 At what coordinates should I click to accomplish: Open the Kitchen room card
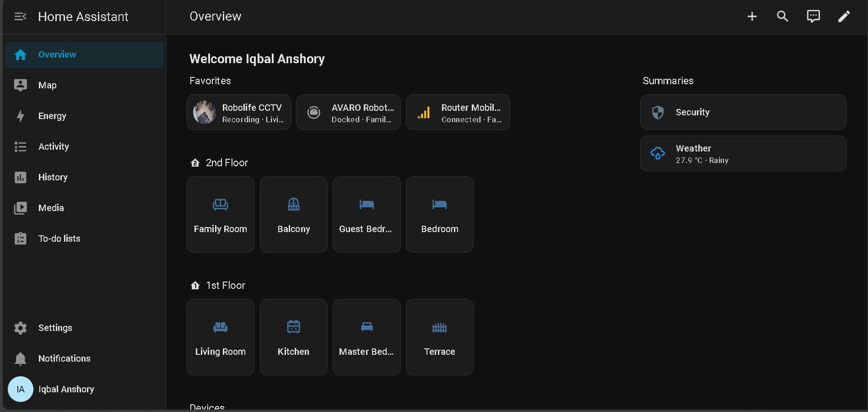click(293, 337)
